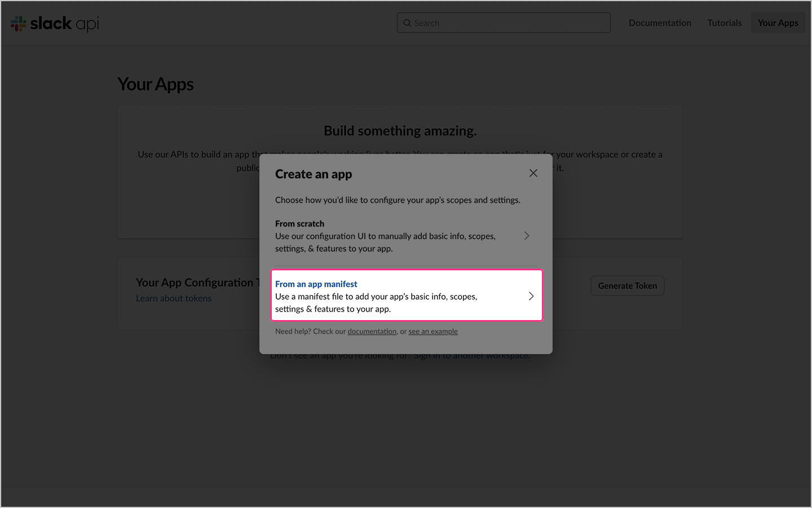Choose the From an app manifest title
Screen dimensions: 812x508
coord(316,284)
